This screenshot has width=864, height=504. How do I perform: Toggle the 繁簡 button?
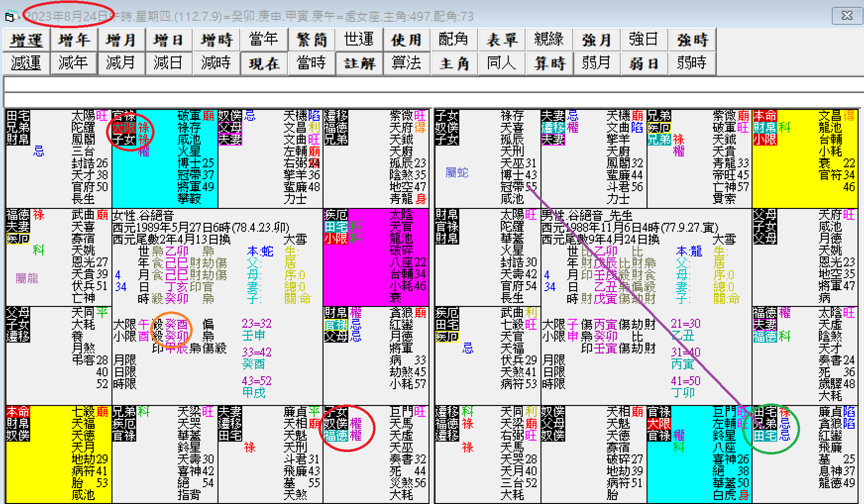coord(312,40)
